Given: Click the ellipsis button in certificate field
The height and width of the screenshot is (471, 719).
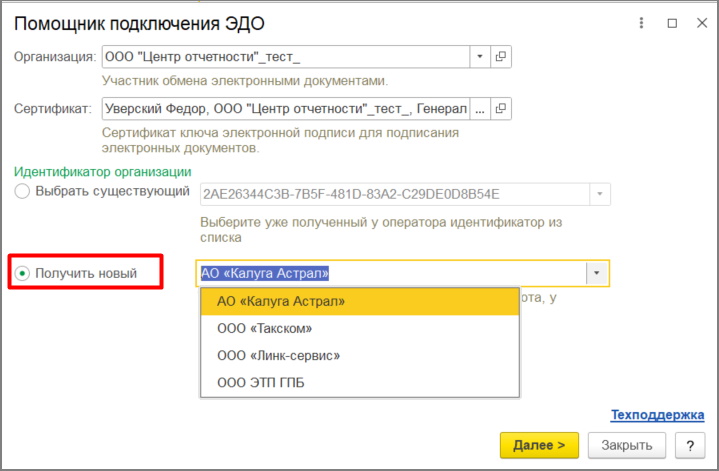Looking at the screenshot, I should tap(480, 109).
